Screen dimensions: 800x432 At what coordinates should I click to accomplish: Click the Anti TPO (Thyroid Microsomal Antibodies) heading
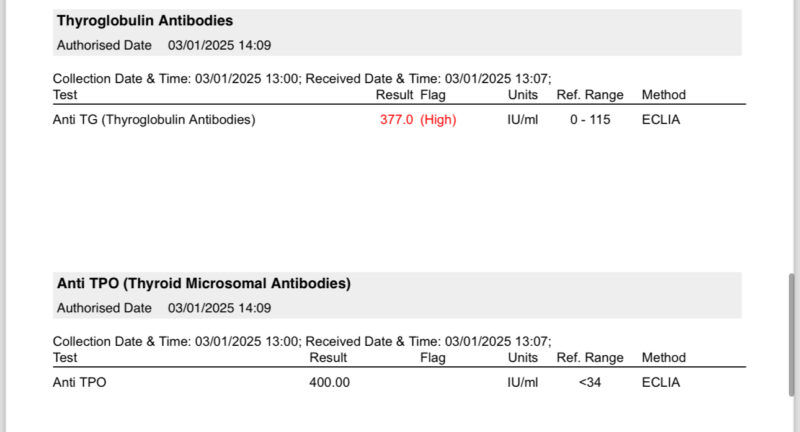coord(204,283)
